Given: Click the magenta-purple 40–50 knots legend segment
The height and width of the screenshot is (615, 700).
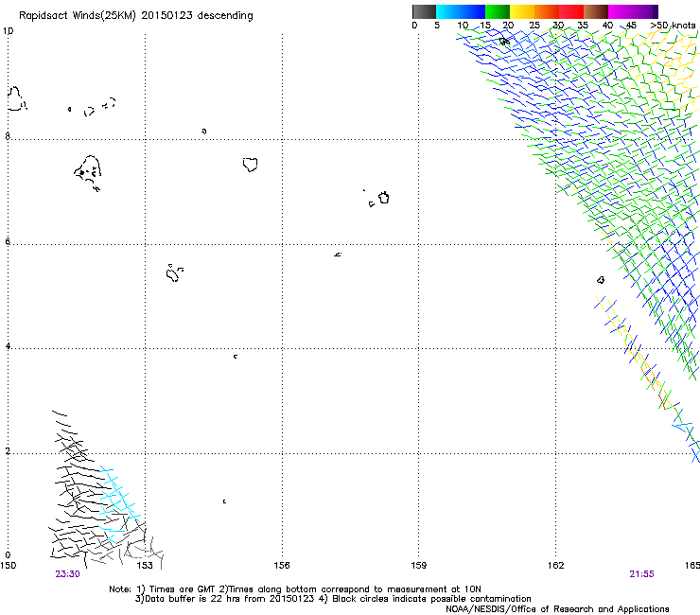Looking at the screenshot, I should coord(633,11).
